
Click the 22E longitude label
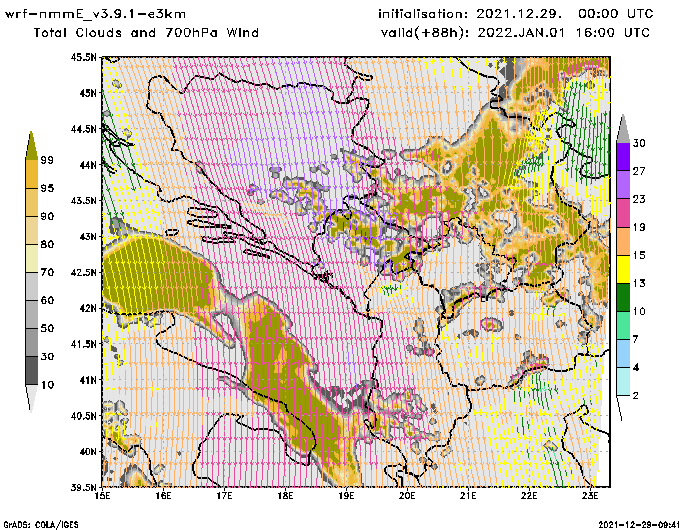tap(529, 496)
